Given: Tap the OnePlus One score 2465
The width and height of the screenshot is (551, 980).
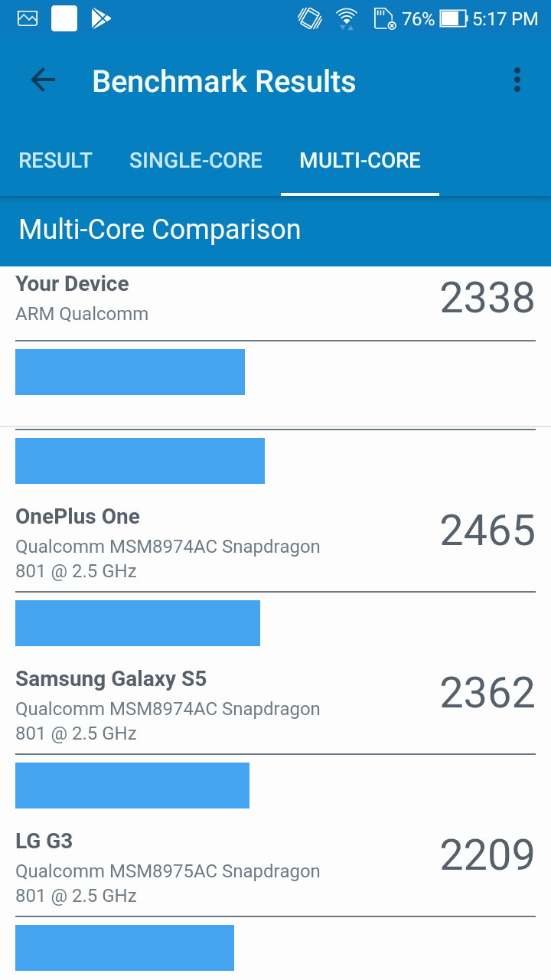Looking at the screenshot, I should click(x=487, y=531).
